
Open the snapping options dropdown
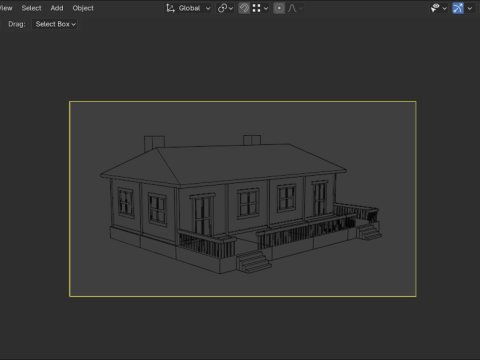(x=260, y=8)
